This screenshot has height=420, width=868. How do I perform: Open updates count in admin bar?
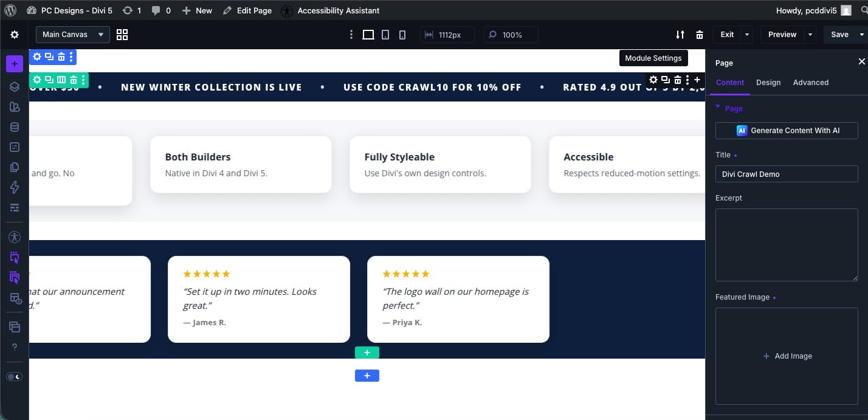(131, 10)
